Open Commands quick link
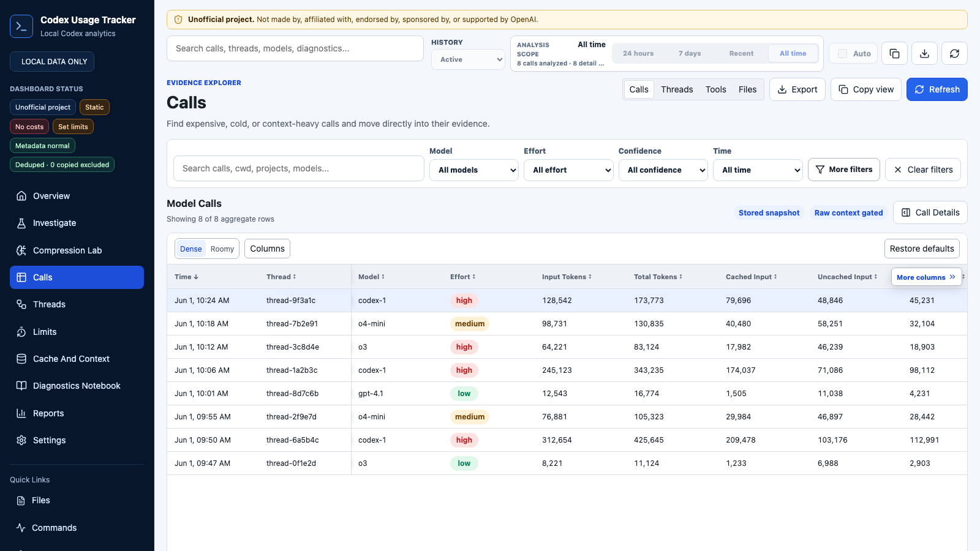 [x=77, y=528]
